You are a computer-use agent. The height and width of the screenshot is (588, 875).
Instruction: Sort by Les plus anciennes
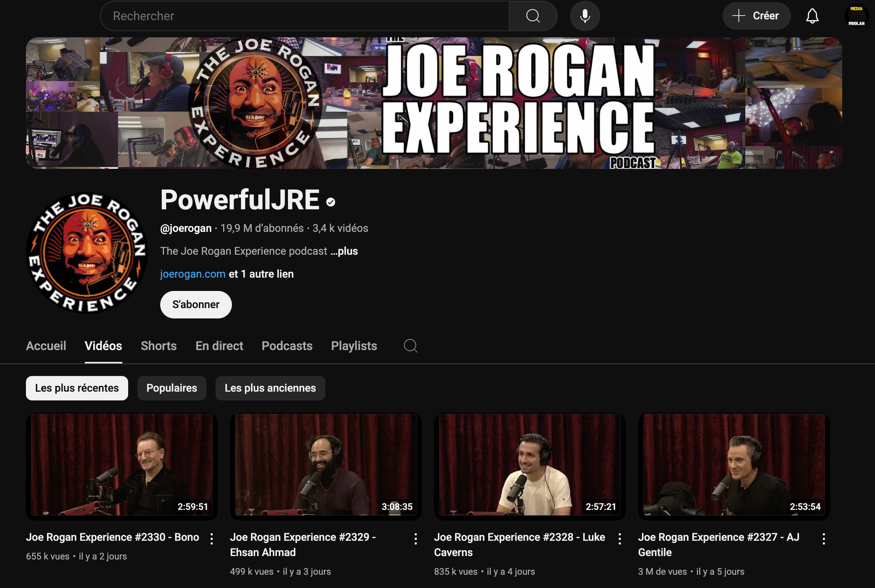[x=270, y=388]
